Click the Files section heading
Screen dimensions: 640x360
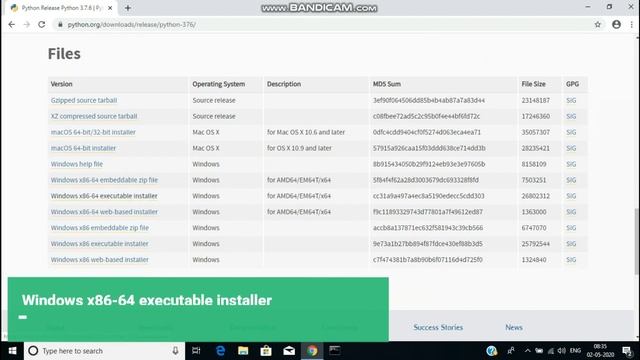point(64,53)
